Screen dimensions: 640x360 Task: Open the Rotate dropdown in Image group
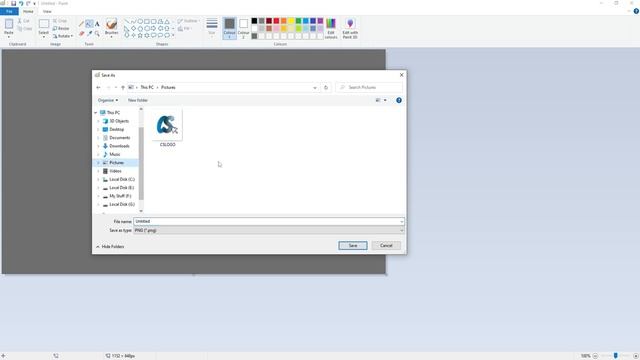coord(63,36)
